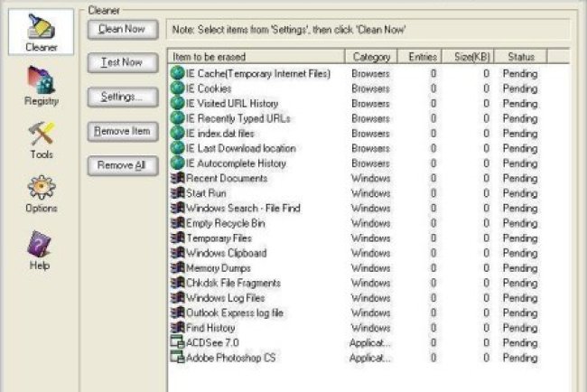The width and height of the screenshot is (587, 392).
Task: Click Windows icon beside Chkdsk File Fragments
Action: click(177, 283)
